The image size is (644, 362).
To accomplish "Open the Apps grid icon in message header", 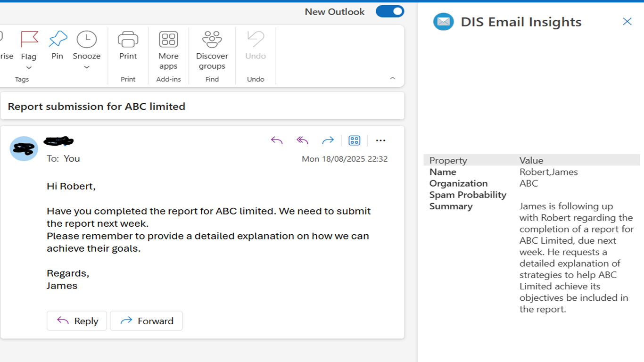I will pyautogui.click(x=354, y=140).
